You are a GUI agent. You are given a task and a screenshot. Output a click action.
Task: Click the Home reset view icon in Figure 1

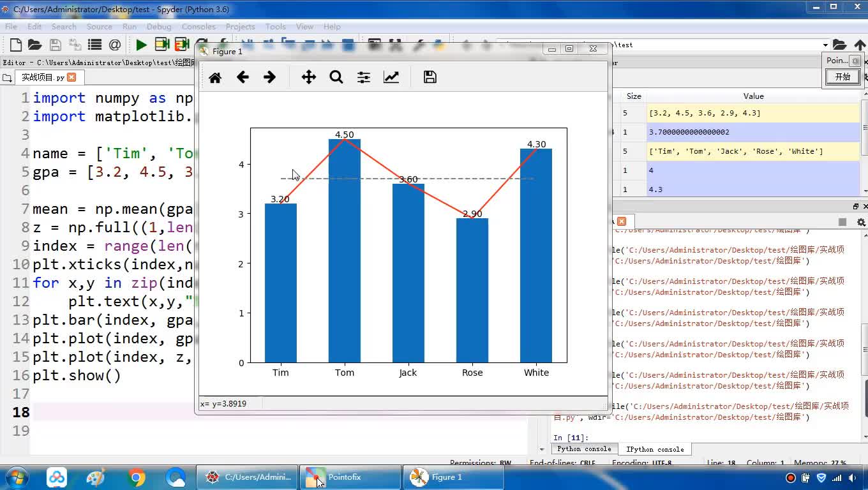point(215,77)
